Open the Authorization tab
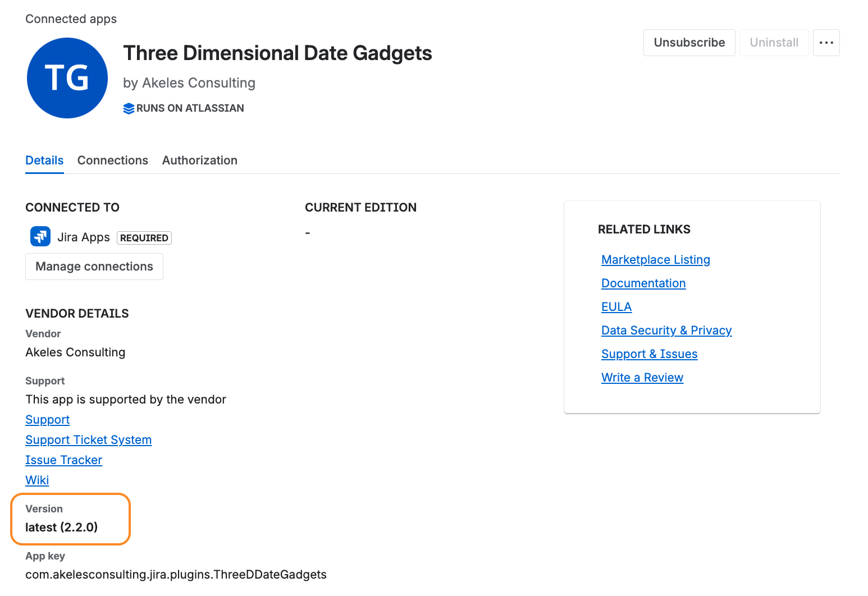This screenshot has height=596, width=868. pos(200,161)
